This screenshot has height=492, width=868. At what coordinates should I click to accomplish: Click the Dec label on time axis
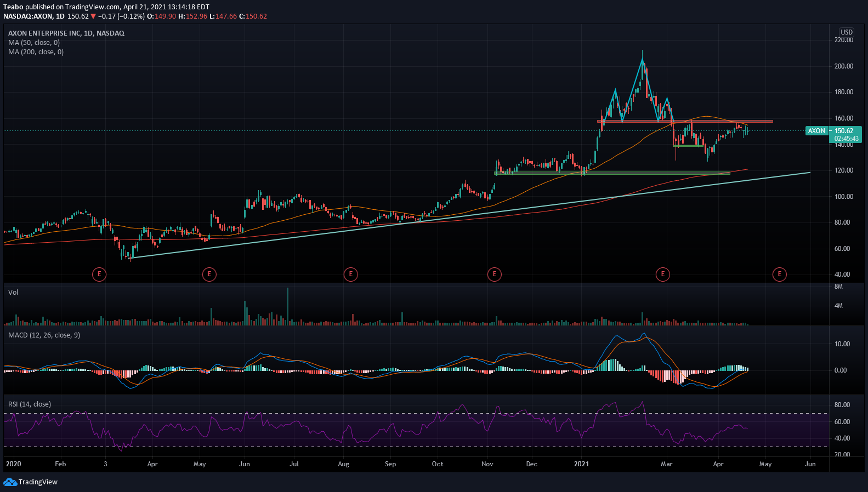(x=531, y=464)
